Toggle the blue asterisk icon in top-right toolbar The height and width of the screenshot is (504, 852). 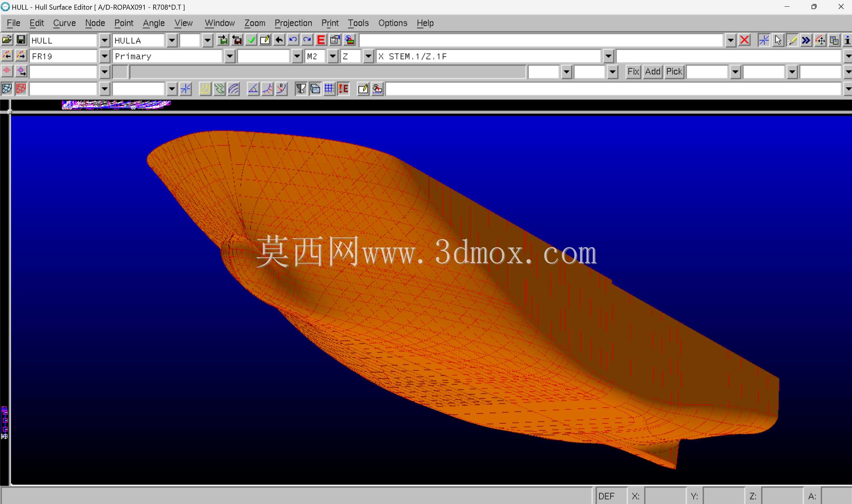click(x=764, y=40)
